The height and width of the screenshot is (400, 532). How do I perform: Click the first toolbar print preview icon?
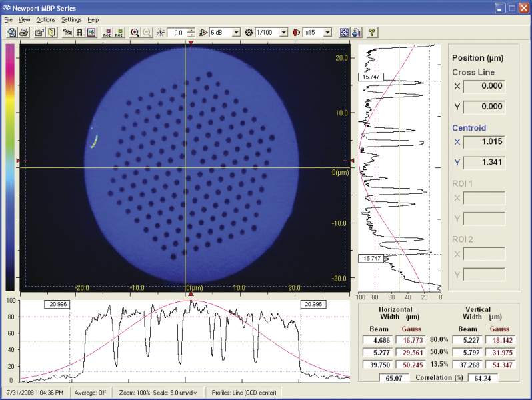(x=13, y=32)
